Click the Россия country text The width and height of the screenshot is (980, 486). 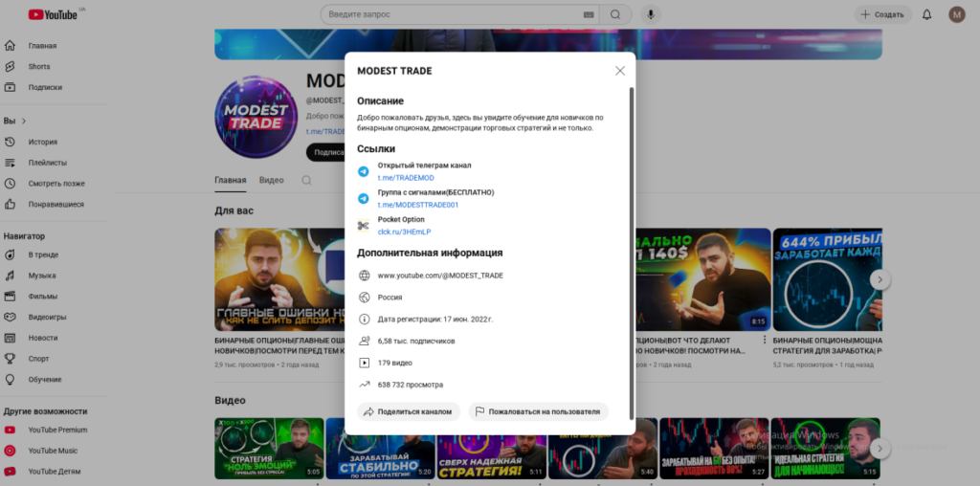click(390, 298)
